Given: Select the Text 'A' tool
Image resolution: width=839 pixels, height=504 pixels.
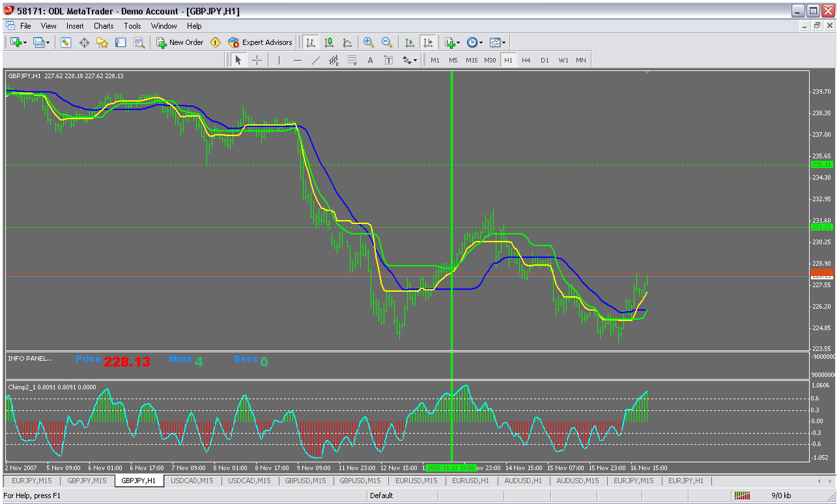Looking at the screenshot, I should click(x=370, y=60).
